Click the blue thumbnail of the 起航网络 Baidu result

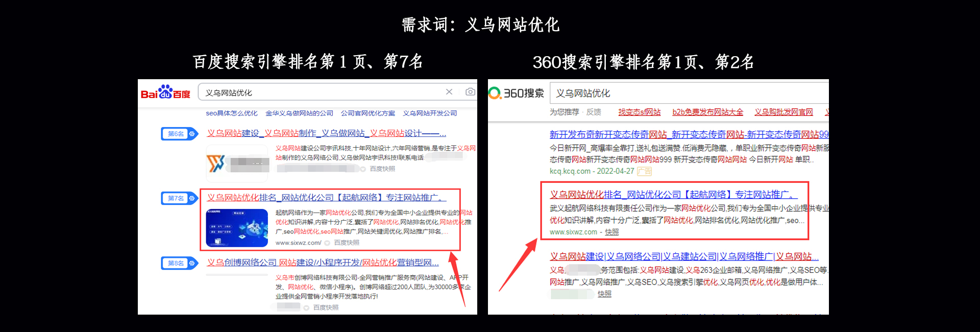click(x=237, y=228)
